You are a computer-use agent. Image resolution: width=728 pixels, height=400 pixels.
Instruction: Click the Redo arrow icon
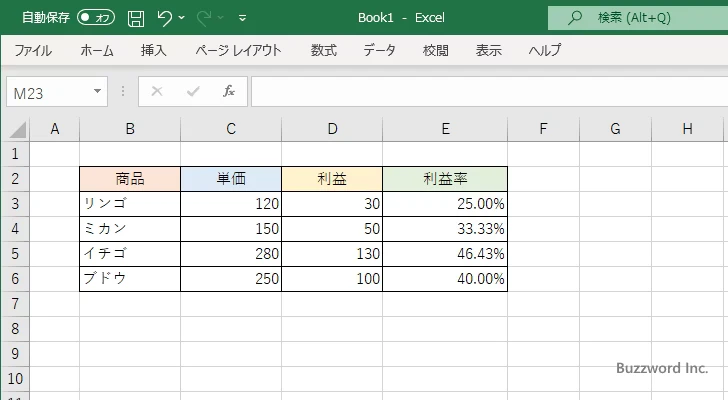pos(204,18)
